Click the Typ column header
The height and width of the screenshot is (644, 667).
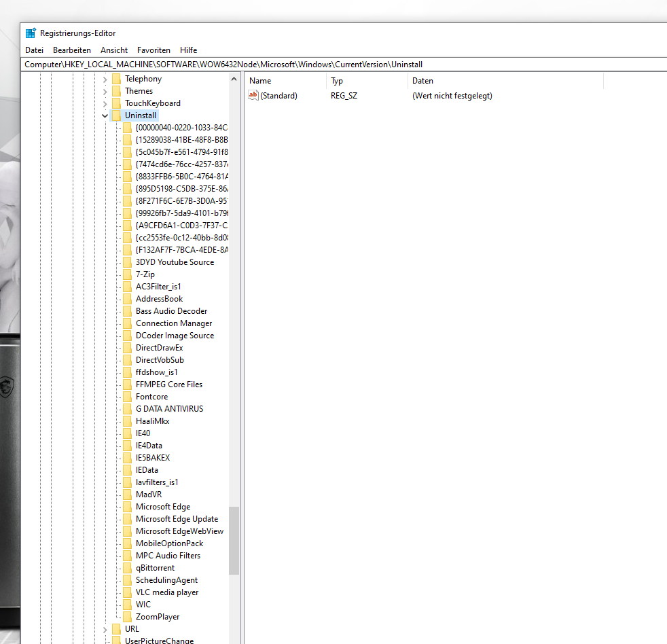(367, 81)
